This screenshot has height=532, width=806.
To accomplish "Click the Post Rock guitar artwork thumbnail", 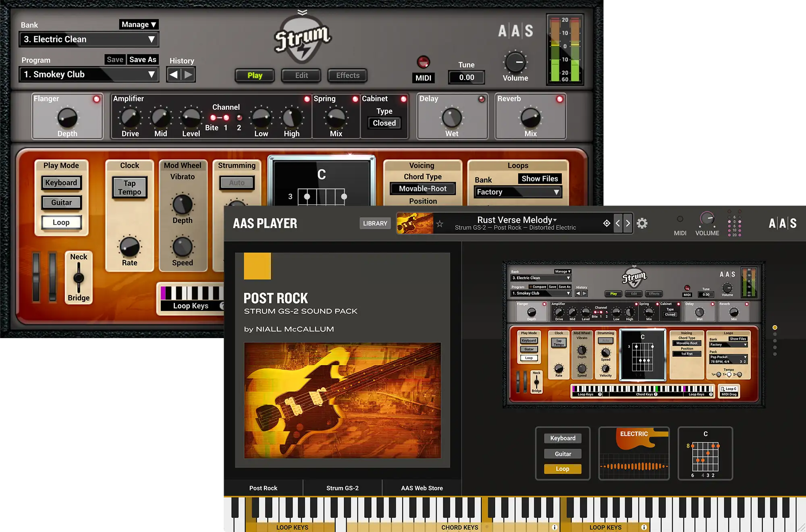I will click(x=343, y=401).
